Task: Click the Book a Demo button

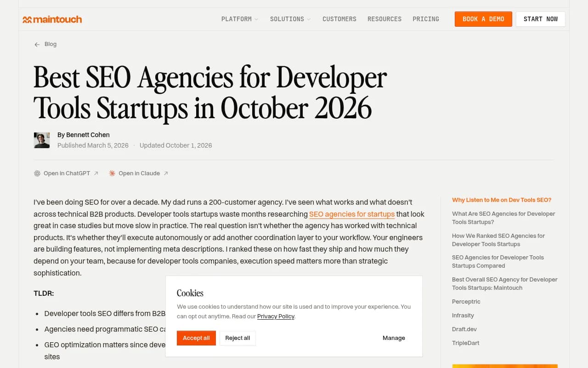Action: tap(483, 19)
